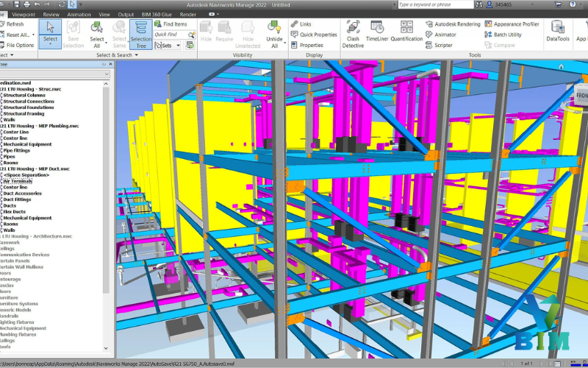Click the keyword or phrase search box
The height and width of the screenshot is (368, 588).
tap(435, 4)
